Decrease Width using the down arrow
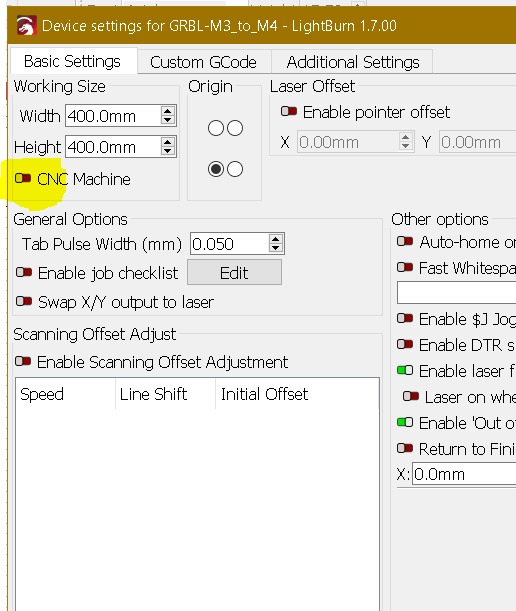 168,120
